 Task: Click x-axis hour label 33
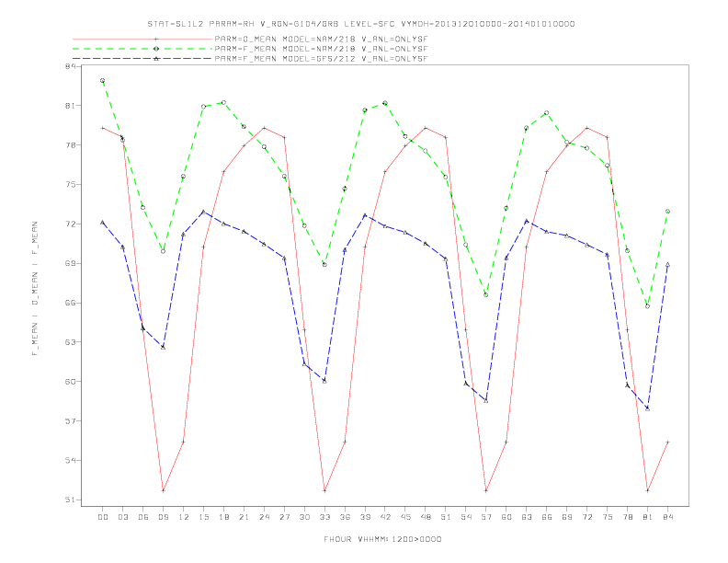(325, 517)
